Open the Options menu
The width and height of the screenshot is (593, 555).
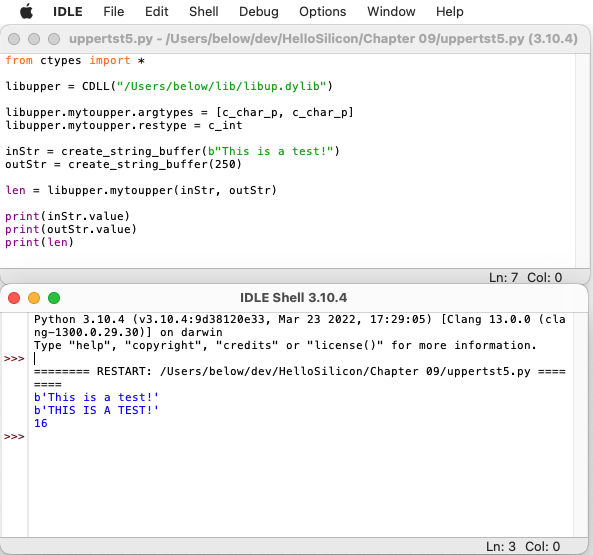coord(323,12)
